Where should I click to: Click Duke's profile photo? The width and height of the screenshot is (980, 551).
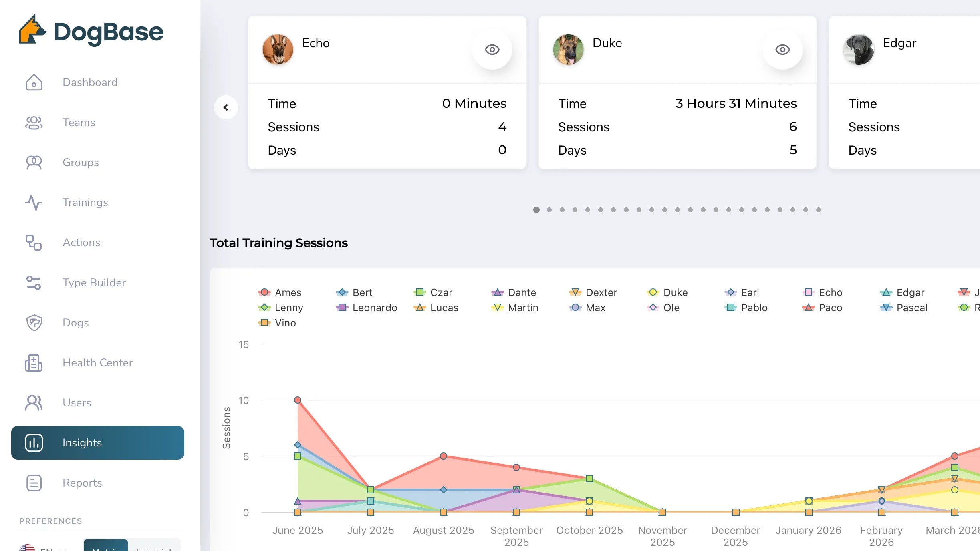(568, 50)
